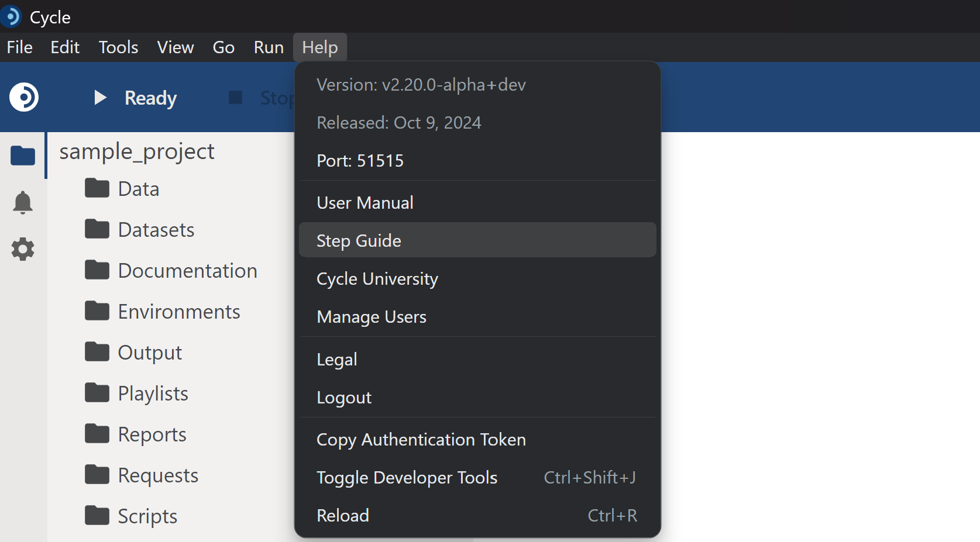This screenshot has height=542, width=980.
Task: Click the Data folder icon
Action: (x=96, y=188)
